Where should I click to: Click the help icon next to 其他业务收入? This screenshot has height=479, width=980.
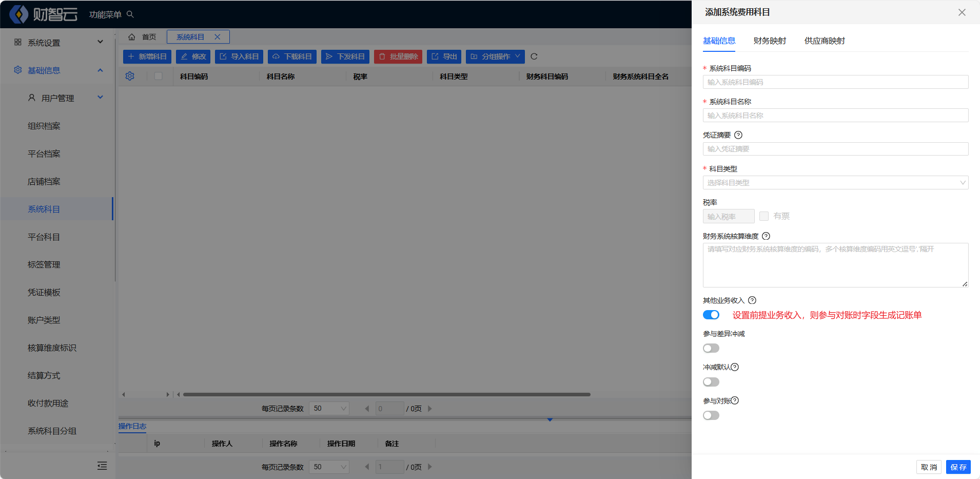[x=752, y=300]
